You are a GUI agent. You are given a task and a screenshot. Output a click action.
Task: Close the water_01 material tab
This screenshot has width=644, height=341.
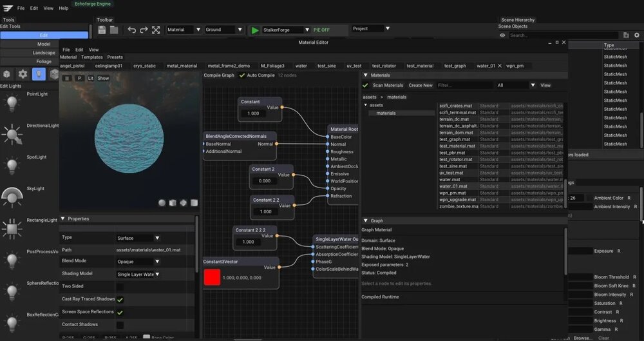pyautogui.click(x=500, y=66)
